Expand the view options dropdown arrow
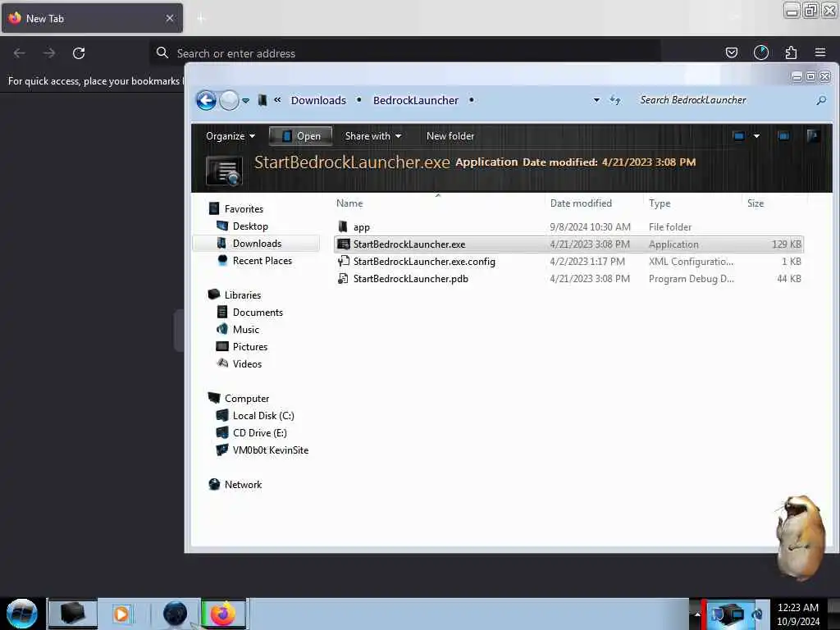The width and height of the screenshot is (840, 630). [x=756, y=136]
